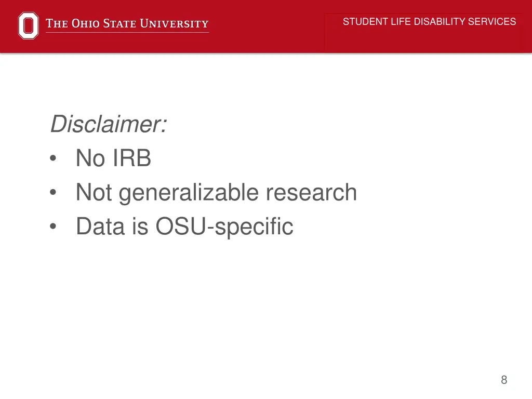Click the underline beneath the university wordmark
Viewport: 532px width, 399px height.
[127, 33]
